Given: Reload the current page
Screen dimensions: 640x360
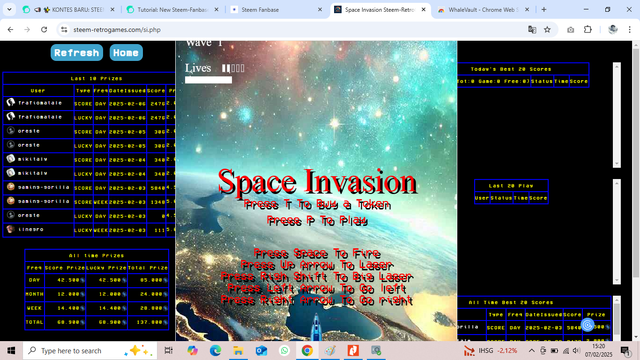Looking at the screenshot, I should pyautogui.click(x=44, y=30).
